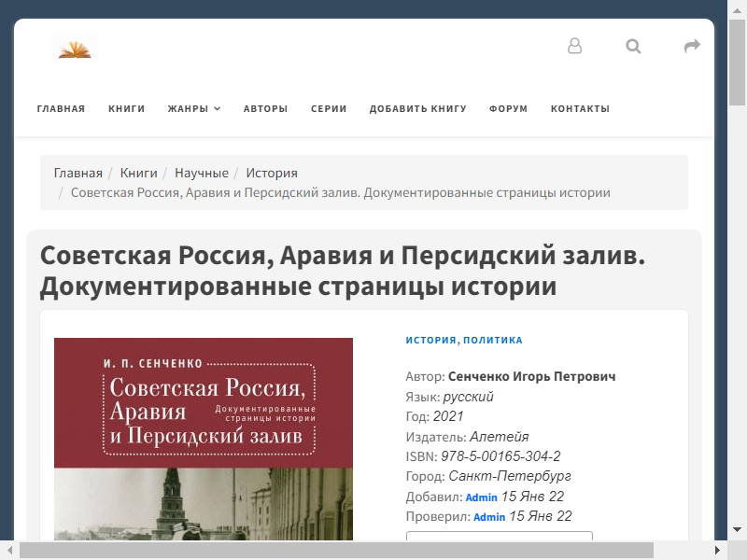Click the book title heading

(x=343, y=271)
